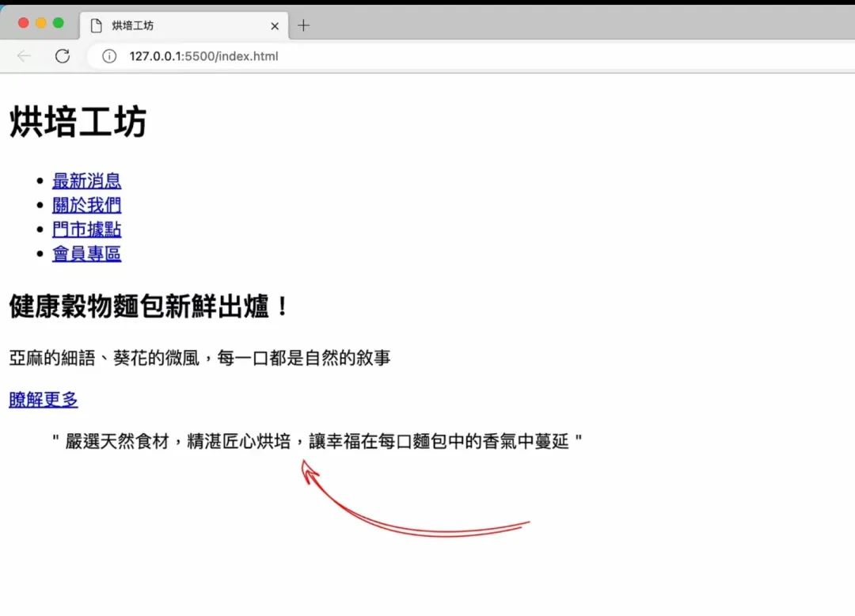The width and height of the screenshot is (855, 616).
Task: Close the 烘培工坊 browser tab
Action: 275,26
